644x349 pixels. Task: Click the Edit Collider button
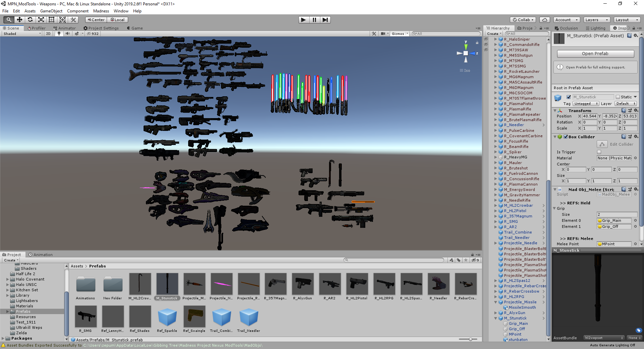tap(602, 144)
